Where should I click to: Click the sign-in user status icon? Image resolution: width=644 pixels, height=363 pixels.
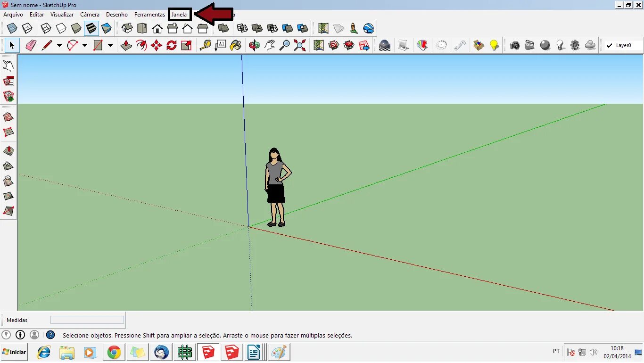pos(34,335)
